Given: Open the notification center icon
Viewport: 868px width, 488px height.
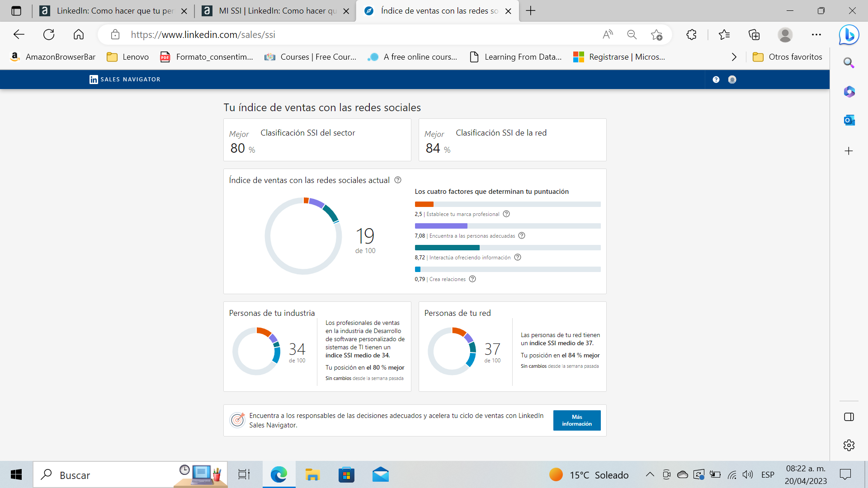Looking at the screenshot, I should pos(845,474).
